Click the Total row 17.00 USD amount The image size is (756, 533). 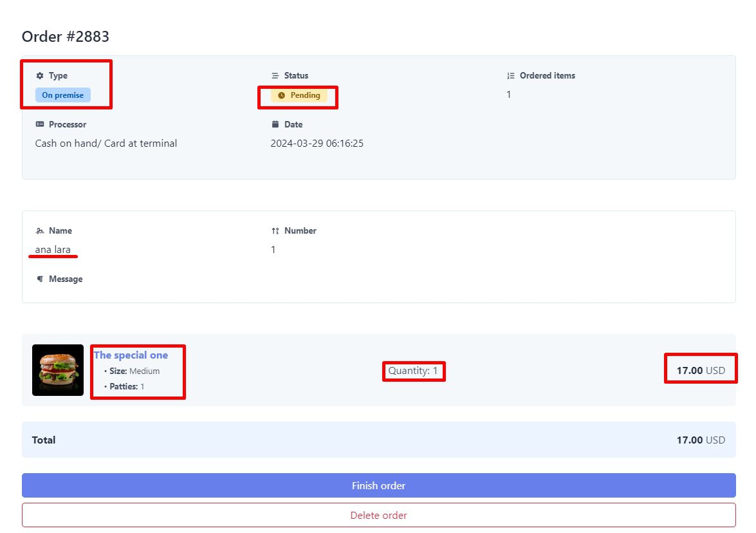(x=700, y=440)
